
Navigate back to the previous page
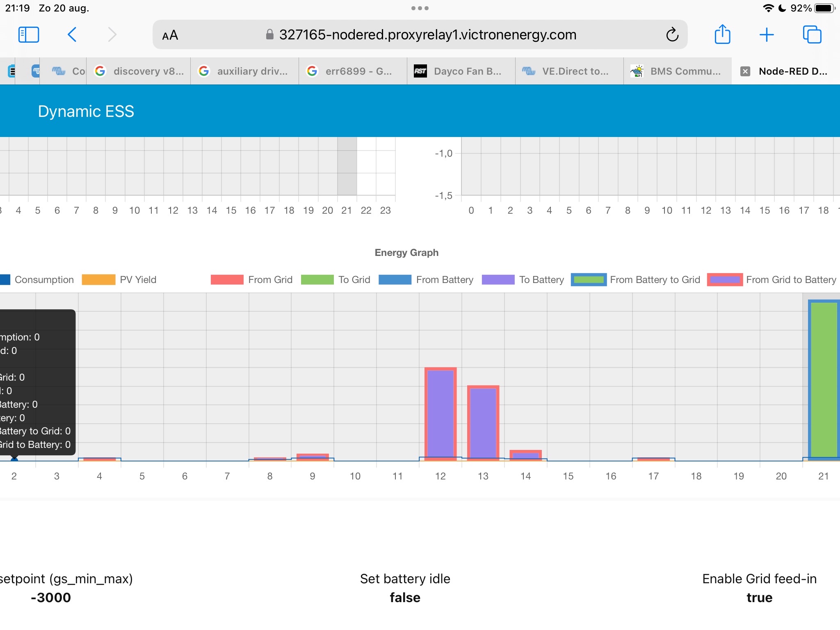coord(72,34)
